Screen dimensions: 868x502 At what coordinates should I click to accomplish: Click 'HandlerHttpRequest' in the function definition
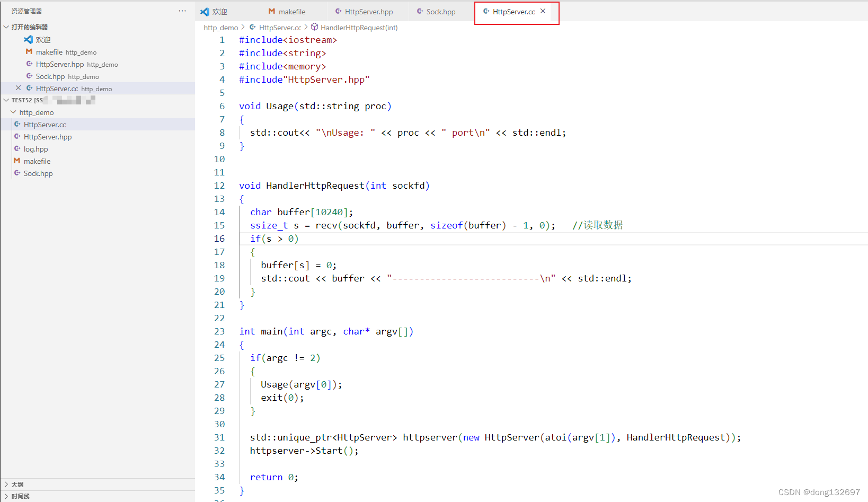point(315,186)
